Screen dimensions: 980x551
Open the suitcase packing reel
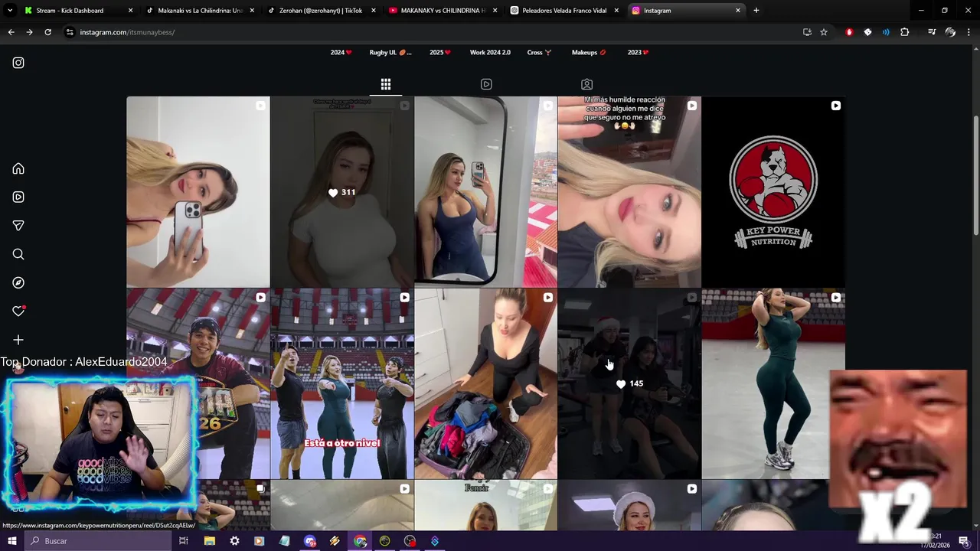486,383
